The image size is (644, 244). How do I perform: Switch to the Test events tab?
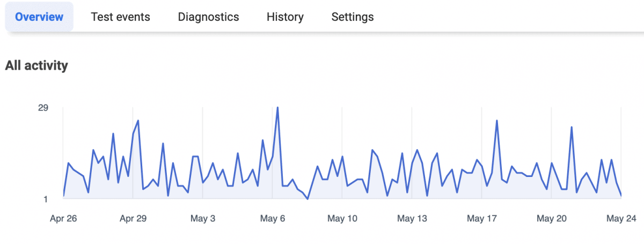[121, 17]
